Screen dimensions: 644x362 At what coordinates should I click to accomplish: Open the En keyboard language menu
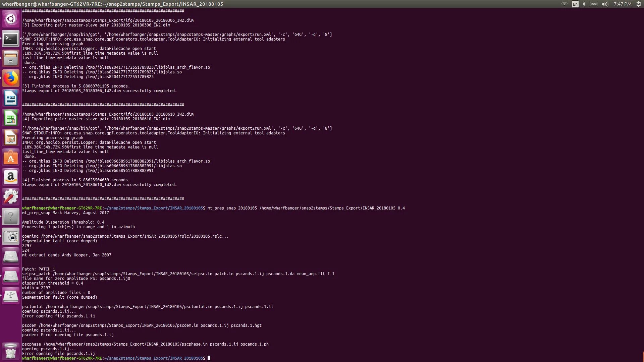[x=575, y=4]
